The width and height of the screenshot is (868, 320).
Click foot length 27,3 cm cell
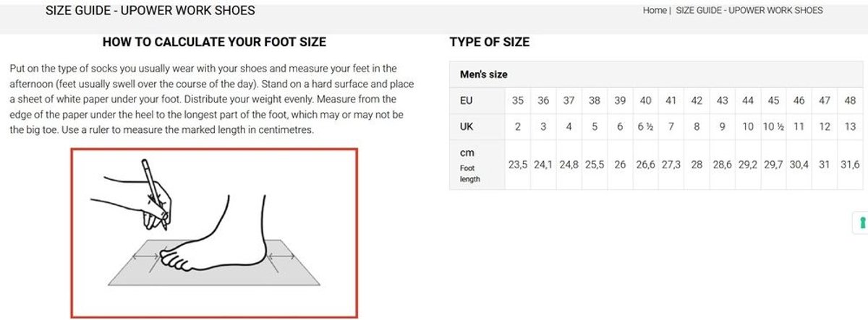point(671,165)
